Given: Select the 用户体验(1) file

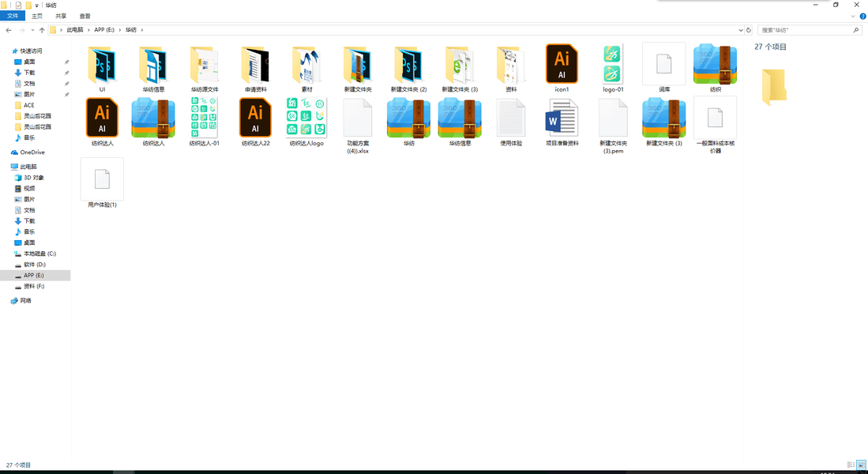Looking at the screenshot, I should pos(102,179).
